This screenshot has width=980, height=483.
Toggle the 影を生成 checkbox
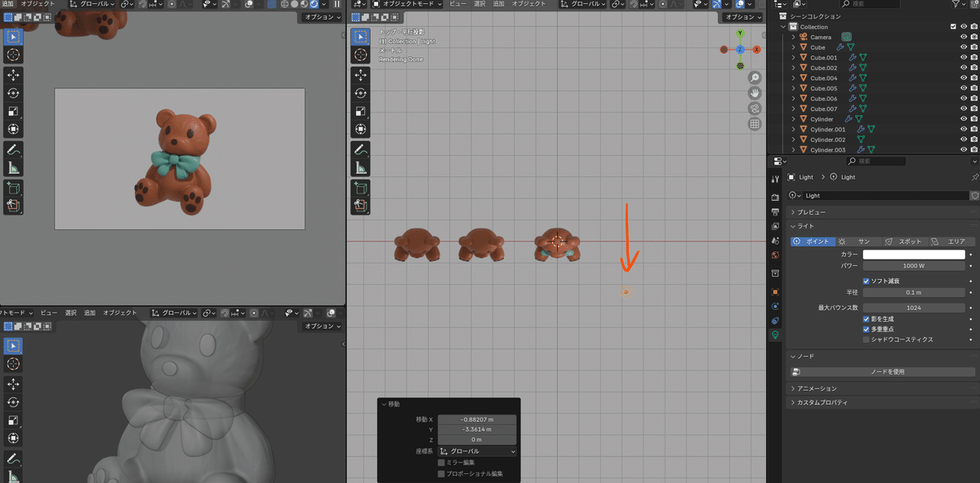(x=866, y=319)
